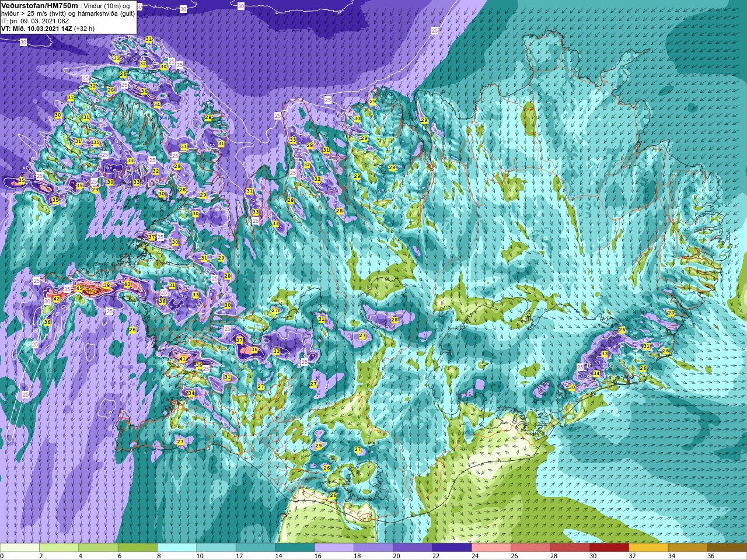Choose the dark violet swatch between 22 and 24

tap(451, 548)
